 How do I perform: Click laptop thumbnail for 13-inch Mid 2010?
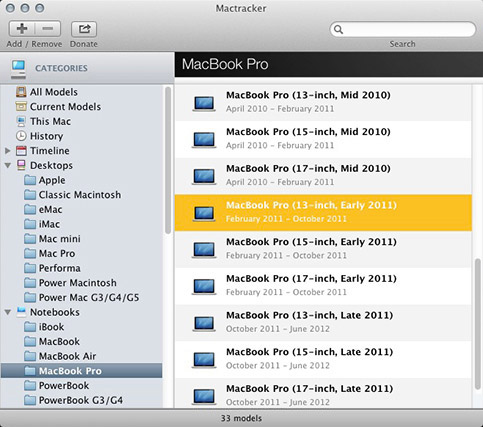coord(204,103)
